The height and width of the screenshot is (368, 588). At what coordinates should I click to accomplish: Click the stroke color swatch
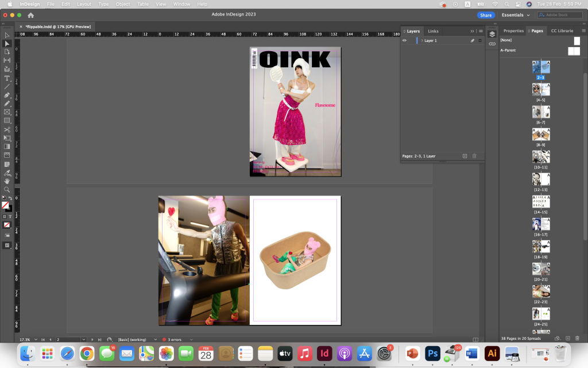click(x=9, y=209)
